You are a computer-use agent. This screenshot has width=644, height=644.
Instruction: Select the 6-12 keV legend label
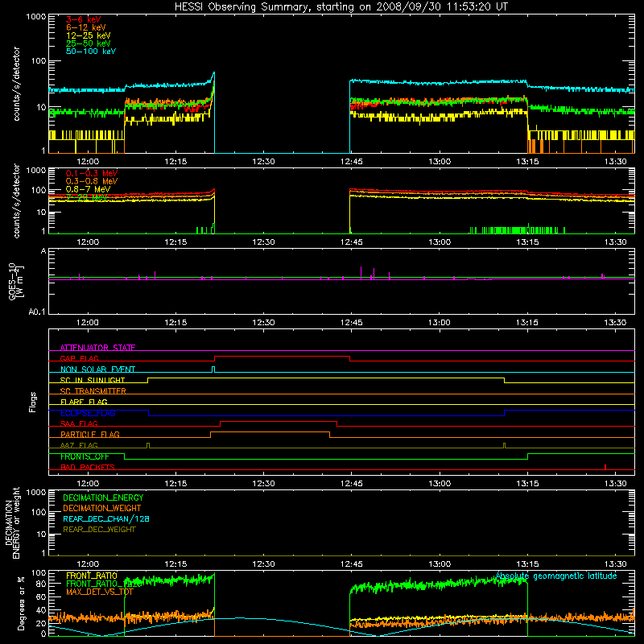[x=86, y=27]
